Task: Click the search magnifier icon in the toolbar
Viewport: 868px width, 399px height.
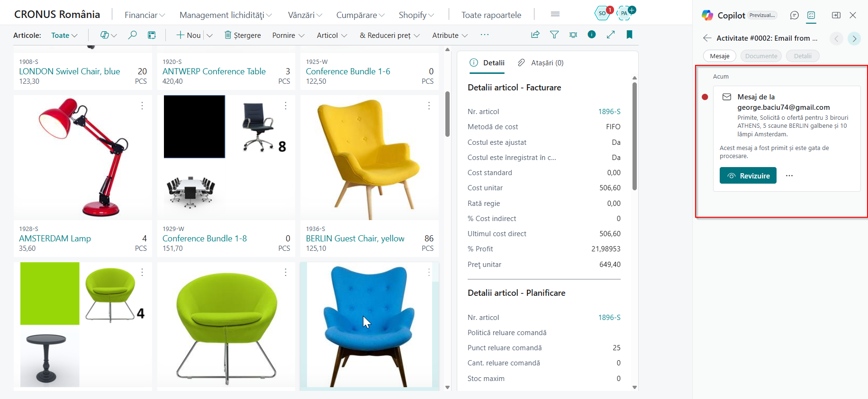Action: coord(133,35)
